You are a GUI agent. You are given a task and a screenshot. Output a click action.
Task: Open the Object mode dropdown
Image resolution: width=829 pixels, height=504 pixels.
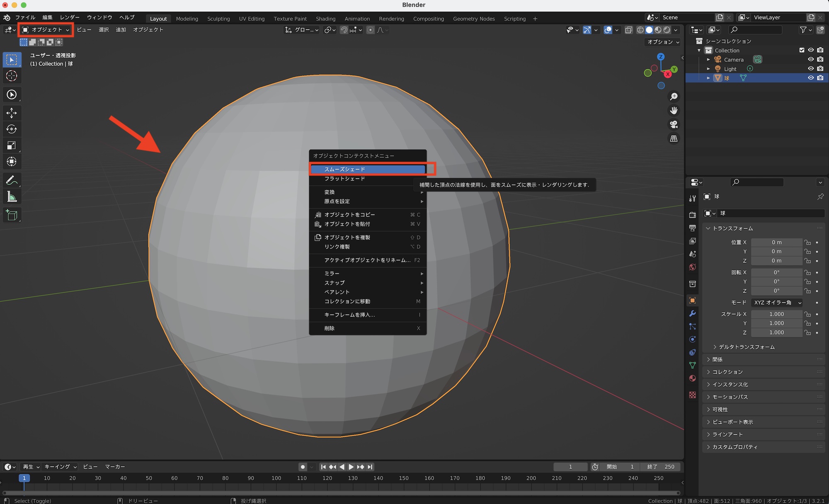tap(46, 30)
